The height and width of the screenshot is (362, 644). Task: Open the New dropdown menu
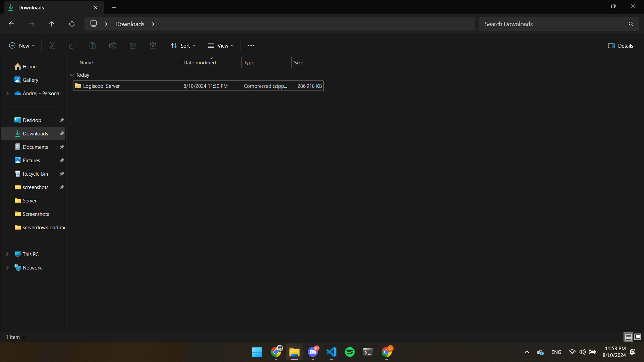[22, 46]
